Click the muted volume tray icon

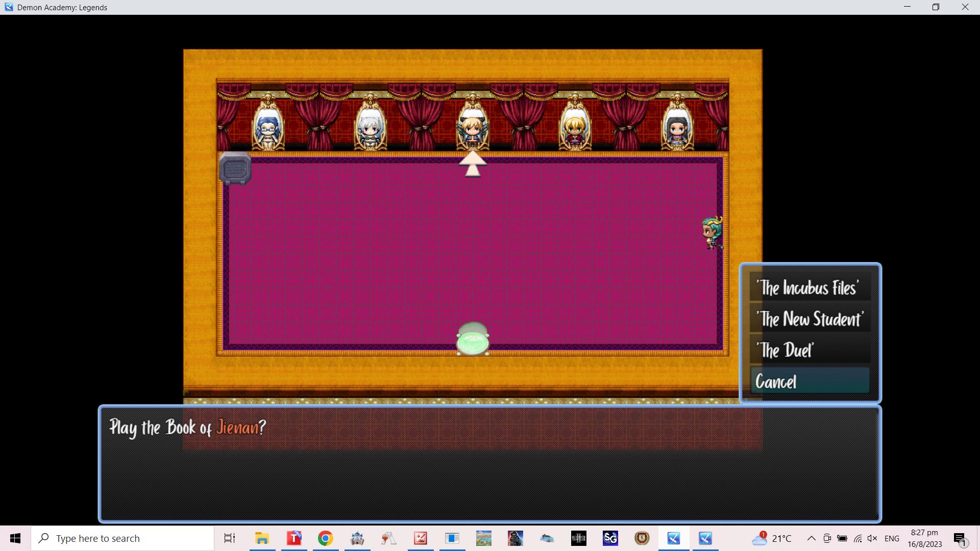point(872,538)
